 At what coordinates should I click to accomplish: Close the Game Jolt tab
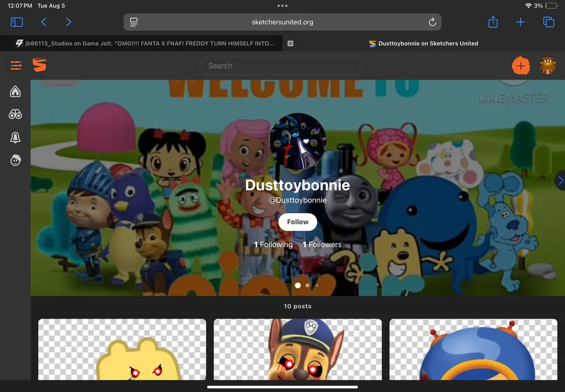(291, 43)
